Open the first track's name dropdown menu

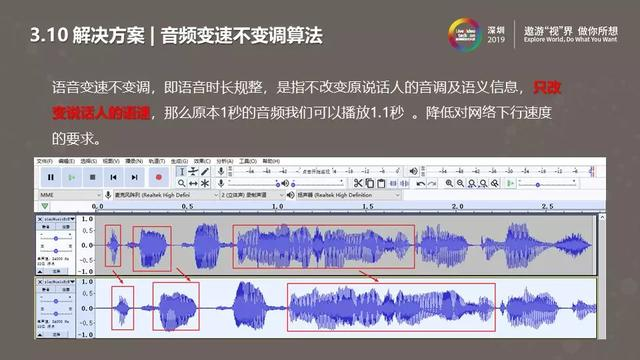coord(60,219)
